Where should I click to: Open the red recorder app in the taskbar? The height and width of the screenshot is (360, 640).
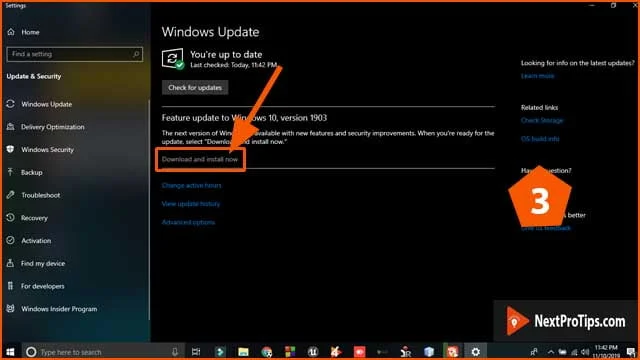point(360,352)
